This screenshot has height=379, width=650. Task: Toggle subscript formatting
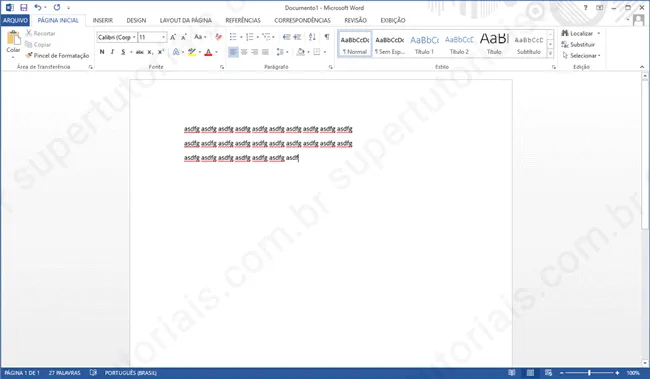(x=150, y=52)
